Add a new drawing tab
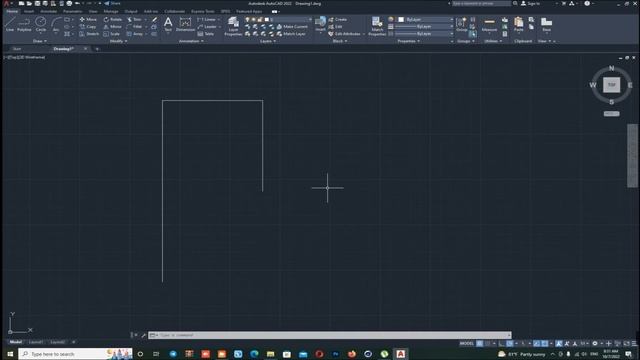The height and width of the screenshot is (360, 640). coord(97,49)
